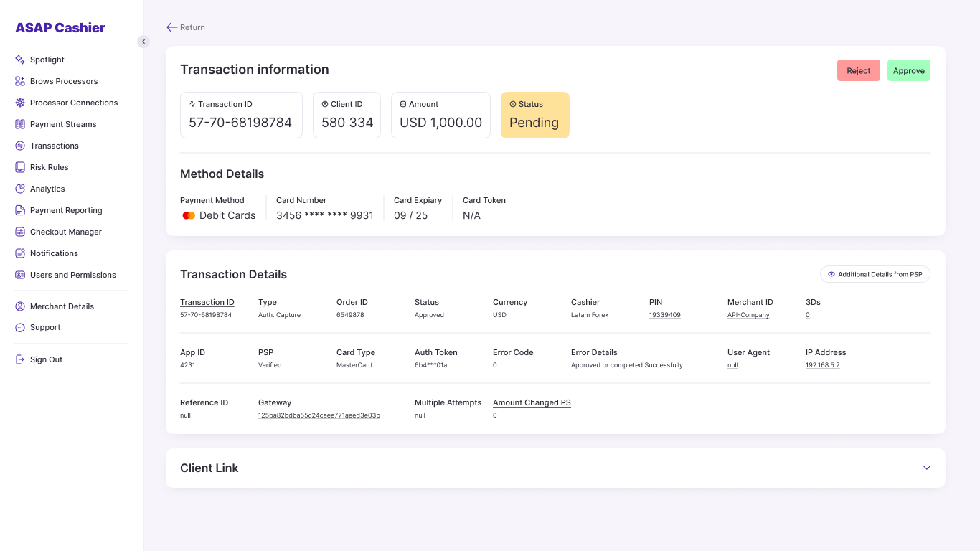This screenshot has height=551, width=980.
Task: Click the Notifications sidebar icon
Action: [20, 253]
